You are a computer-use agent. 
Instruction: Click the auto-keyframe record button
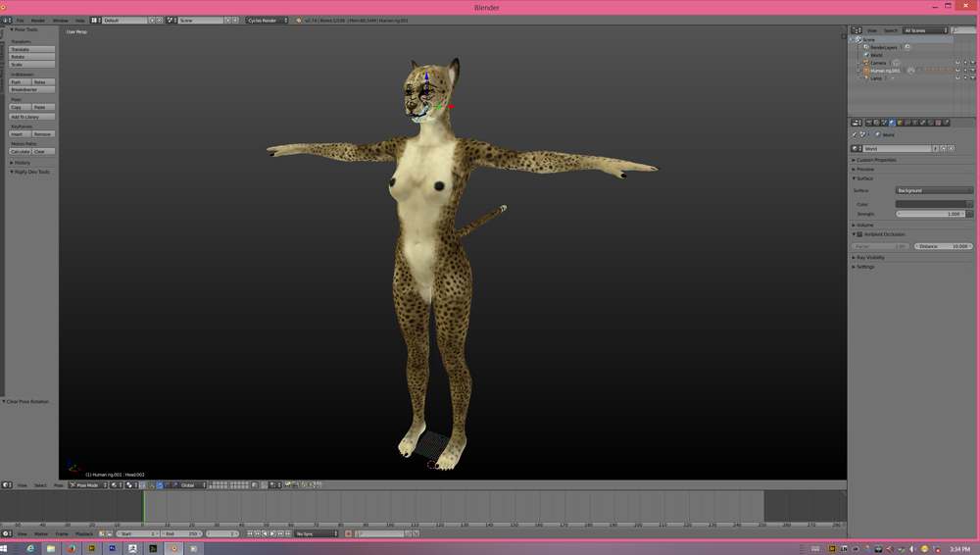click(x=348, y=533)
